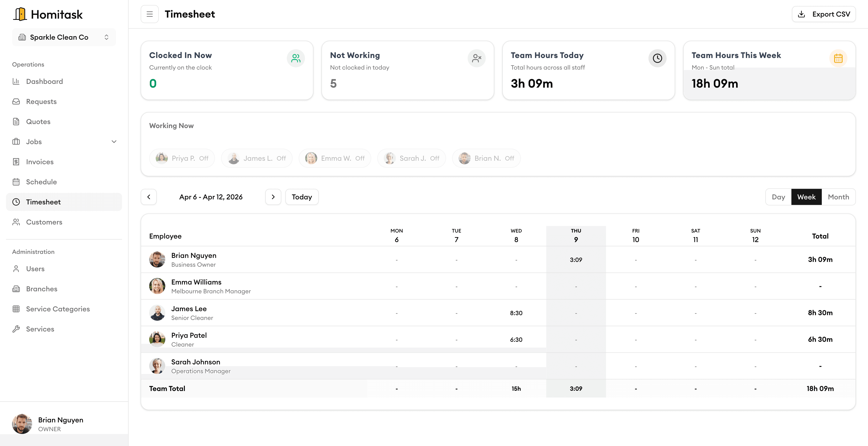Open the Quotes page
The height and width of the screenshot is (446, 868).
pos(38,122)
